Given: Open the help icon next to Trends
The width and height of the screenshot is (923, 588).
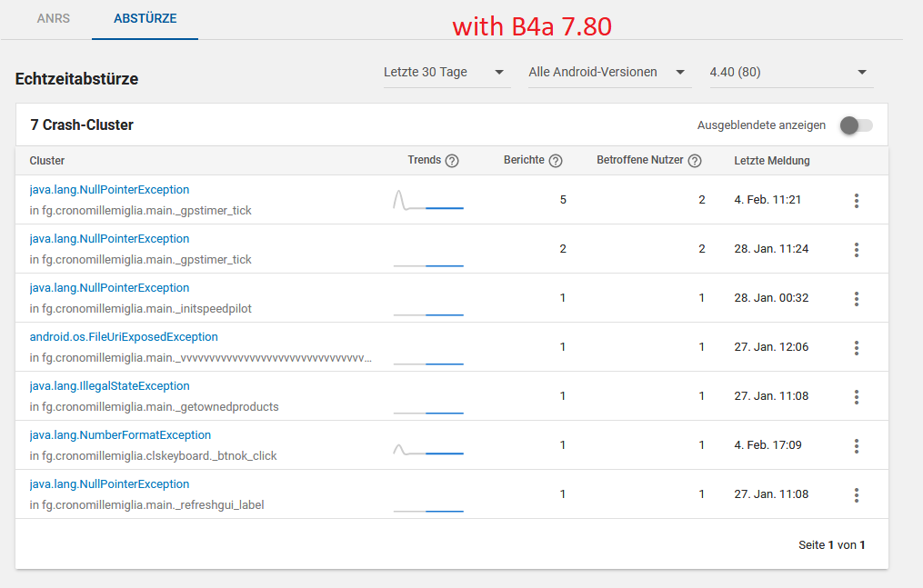Looking at the screenshot, I should pyautogui.click(x=452, y=161).
